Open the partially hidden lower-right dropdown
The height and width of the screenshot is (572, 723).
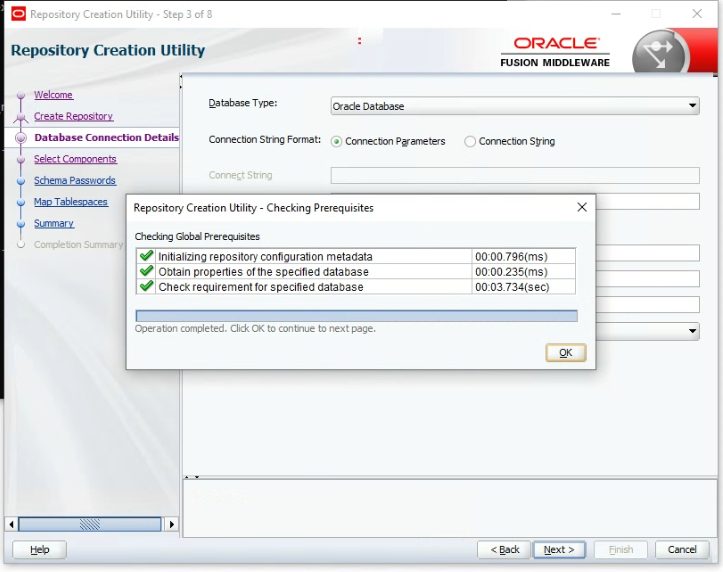(692, 331)
